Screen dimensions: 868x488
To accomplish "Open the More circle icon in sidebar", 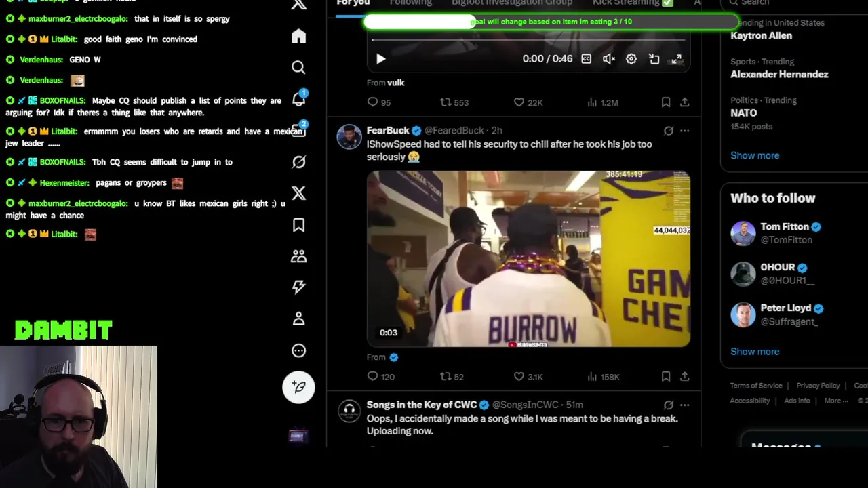I will 298,350.
